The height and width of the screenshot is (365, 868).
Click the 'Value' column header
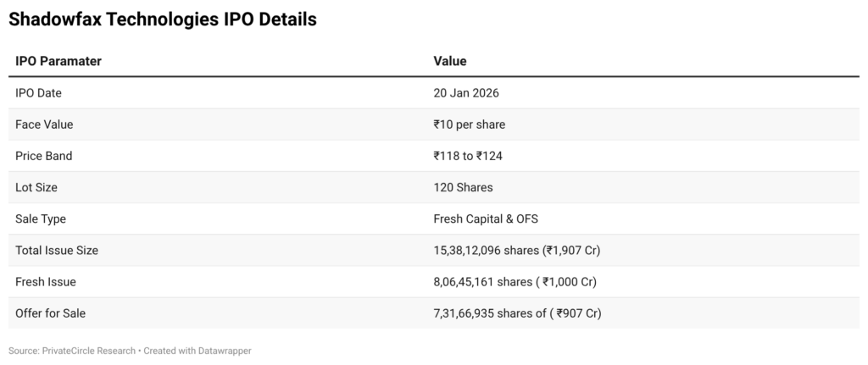(449, 61)
